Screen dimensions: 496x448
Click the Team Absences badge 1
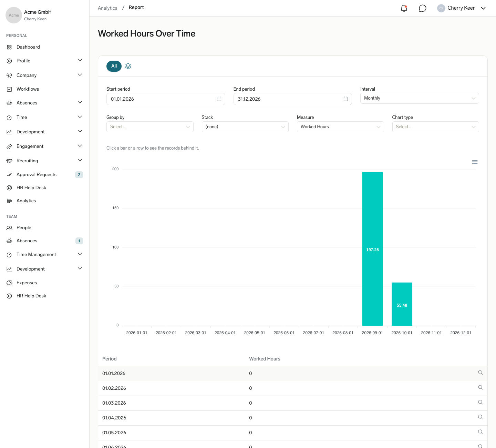click(x=79, y=241)
